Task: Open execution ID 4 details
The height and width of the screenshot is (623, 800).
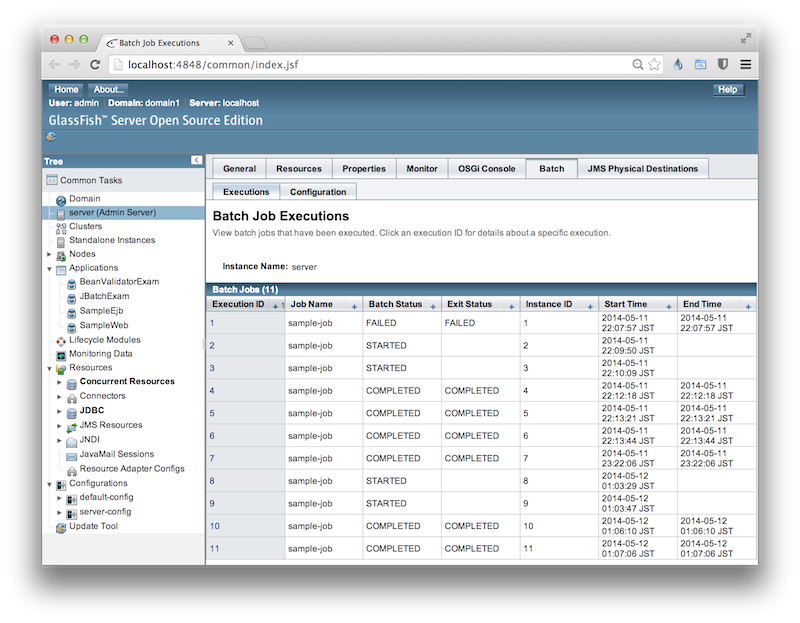Action: tap(212, 390)
